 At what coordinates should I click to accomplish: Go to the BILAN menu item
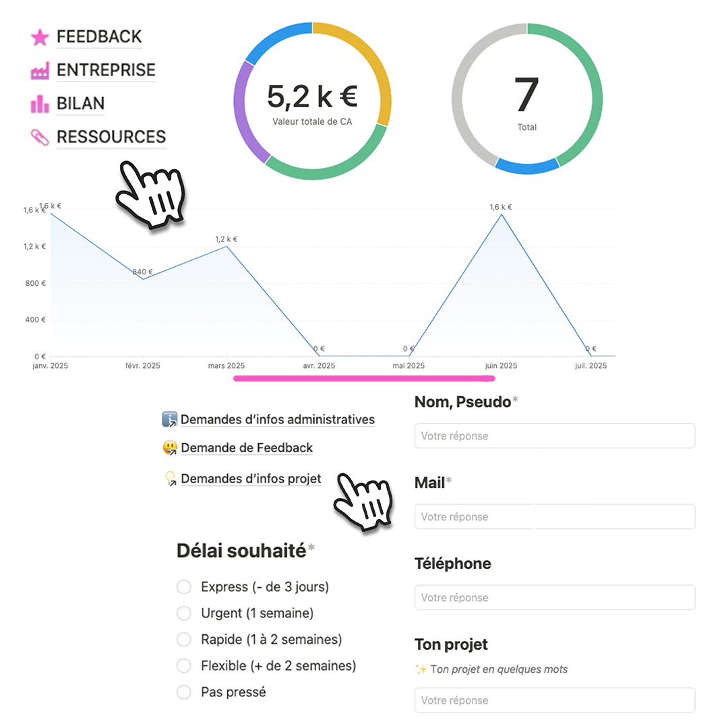[x=80, y=104]
